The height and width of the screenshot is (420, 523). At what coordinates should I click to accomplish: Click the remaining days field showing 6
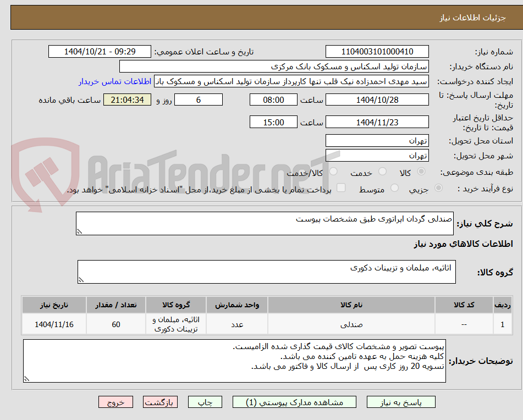tap(199, 100)
